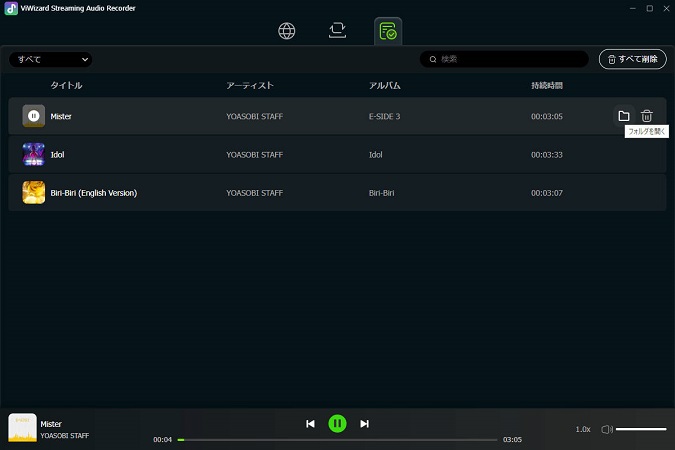
Task: Click the タイトル column header
Action: tap(66, 85)
